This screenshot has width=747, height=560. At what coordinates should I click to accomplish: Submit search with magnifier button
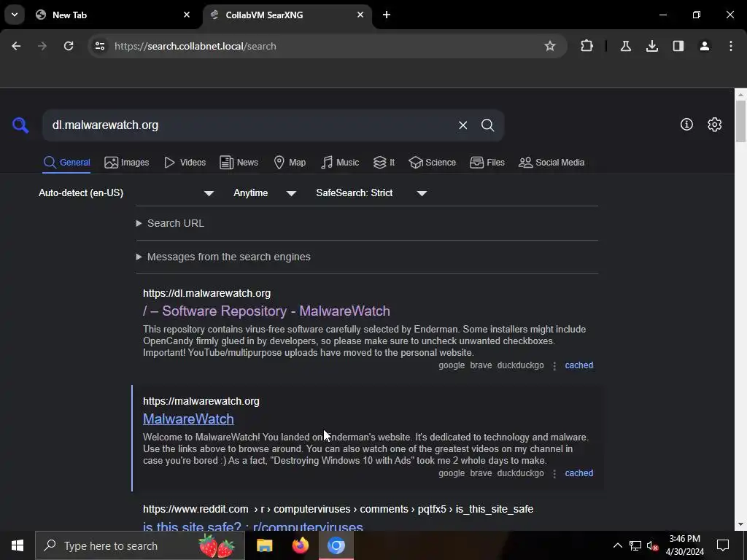[x=487, y=125]
